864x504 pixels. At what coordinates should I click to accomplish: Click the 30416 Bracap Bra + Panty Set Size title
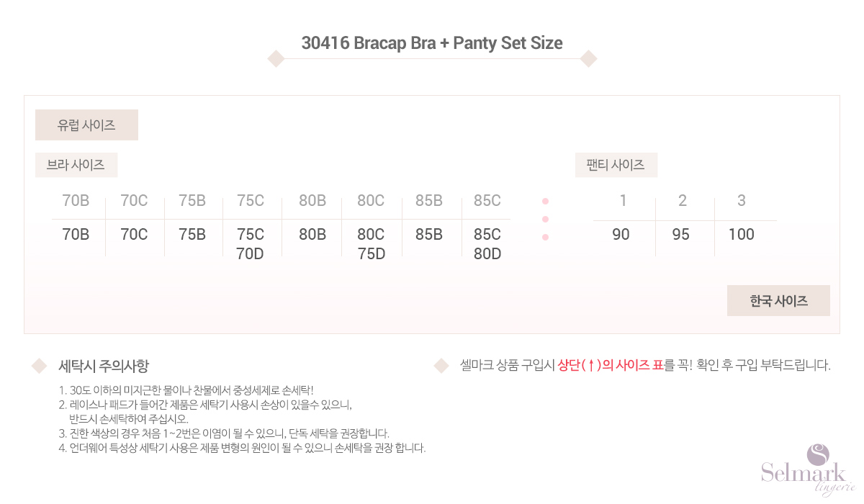[x=432, y=43]
